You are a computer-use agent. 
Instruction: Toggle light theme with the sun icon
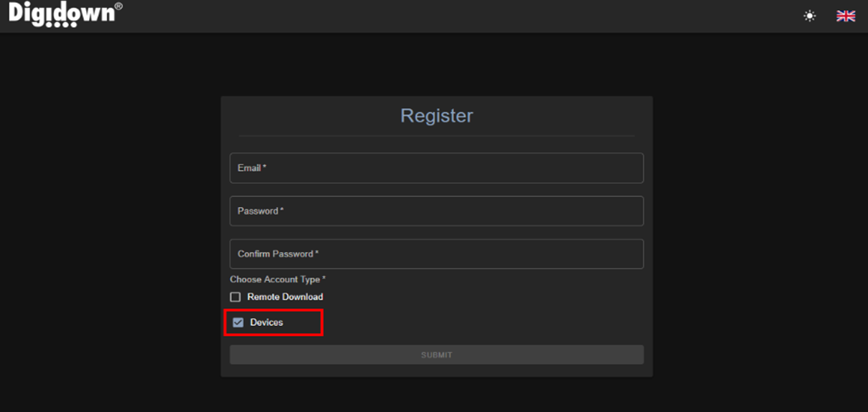point(810,16)
